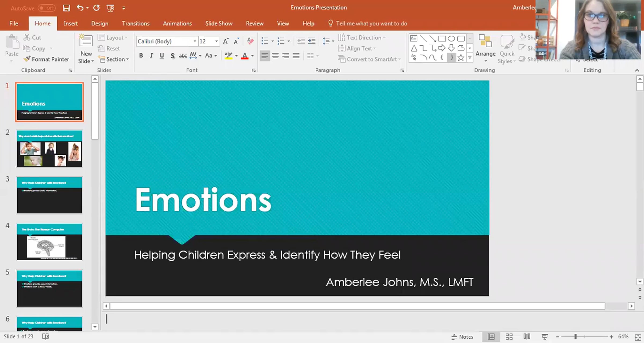Click Increase Font Size icon

click(226, 41)
